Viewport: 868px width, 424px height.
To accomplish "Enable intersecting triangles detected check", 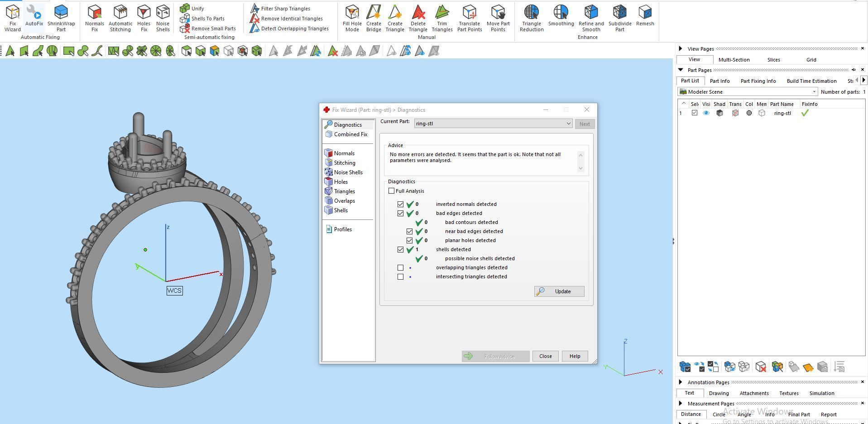I will pyautogui.click(x=401, y=276).
